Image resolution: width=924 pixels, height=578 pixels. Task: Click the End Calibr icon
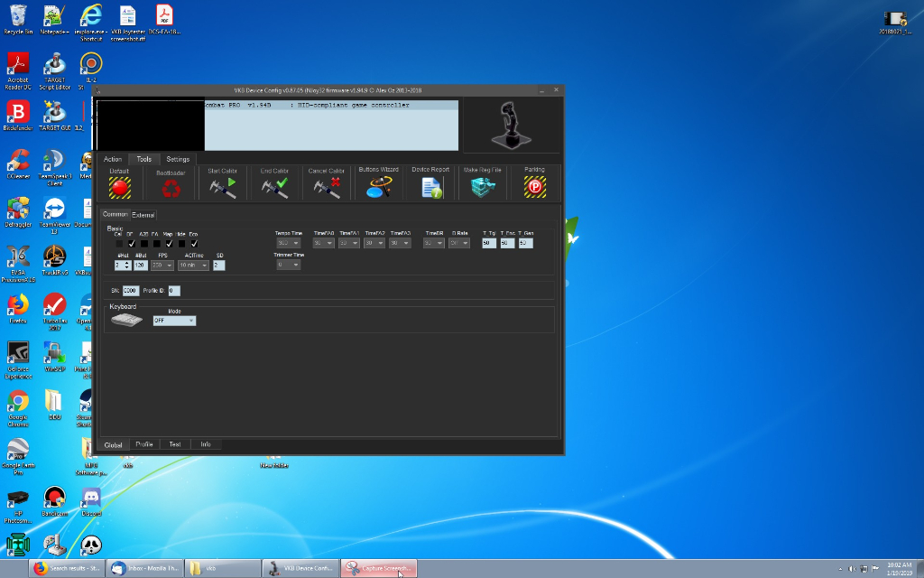click(x=274, y=187)
